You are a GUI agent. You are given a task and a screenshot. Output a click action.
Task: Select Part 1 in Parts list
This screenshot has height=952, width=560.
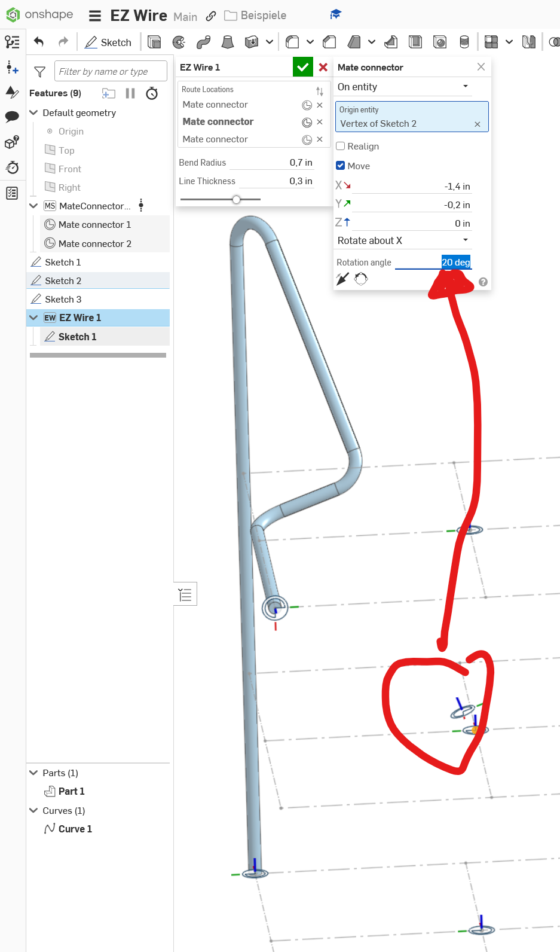71,791
